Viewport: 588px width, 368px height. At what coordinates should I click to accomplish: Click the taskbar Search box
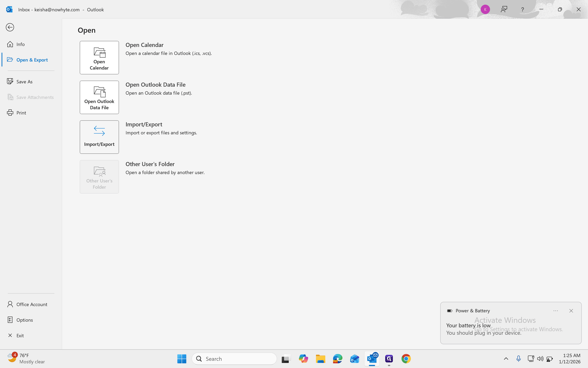point(234,359)
